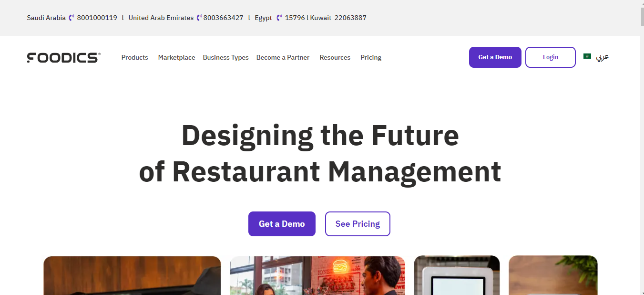
Task: Open the Products menu
Action: pyautogui.click(x=135, y=57)
